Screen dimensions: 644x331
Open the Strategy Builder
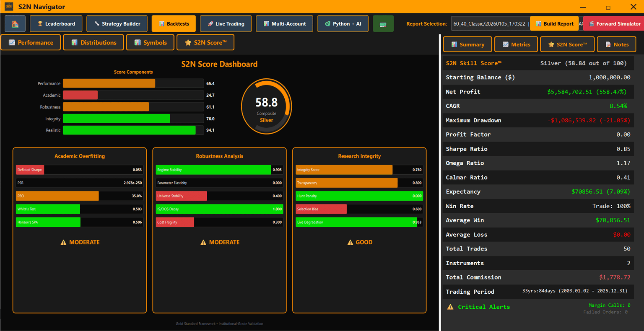[x=117, y=24]
